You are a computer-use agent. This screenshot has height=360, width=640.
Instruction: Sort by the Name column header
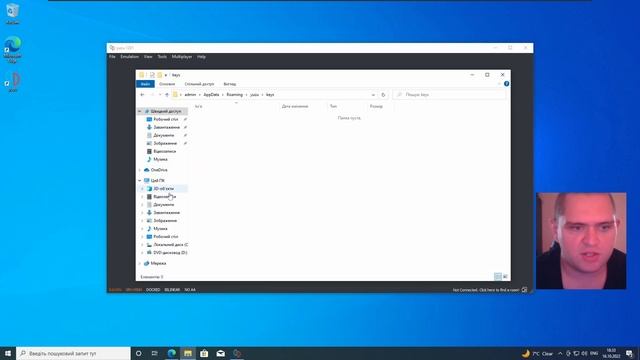[x=198, y=106]
